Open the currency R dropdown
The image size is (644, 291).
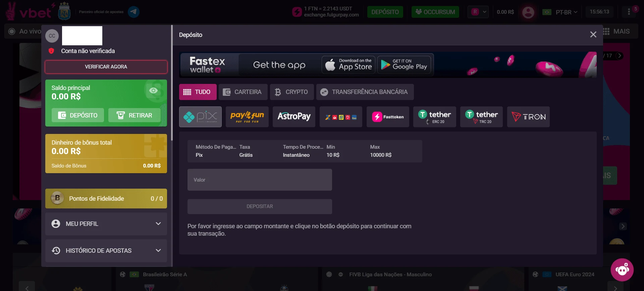(x=478, y=12)
